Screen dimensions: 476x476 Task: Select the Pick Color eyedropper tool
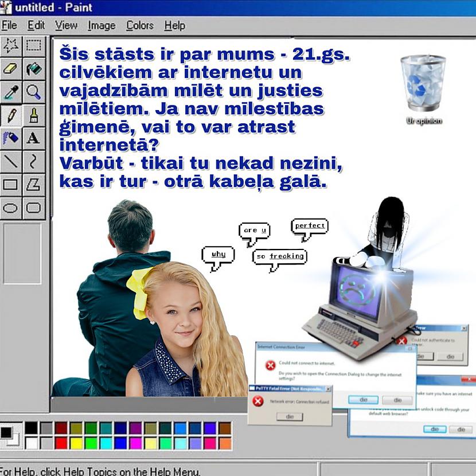(x=11, y=92)
